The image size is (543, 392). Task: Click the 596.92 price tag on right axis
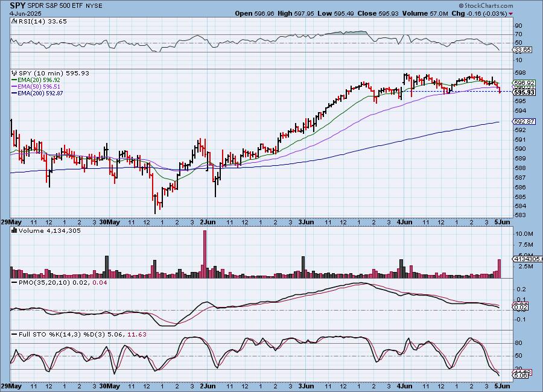click(525, 83)
